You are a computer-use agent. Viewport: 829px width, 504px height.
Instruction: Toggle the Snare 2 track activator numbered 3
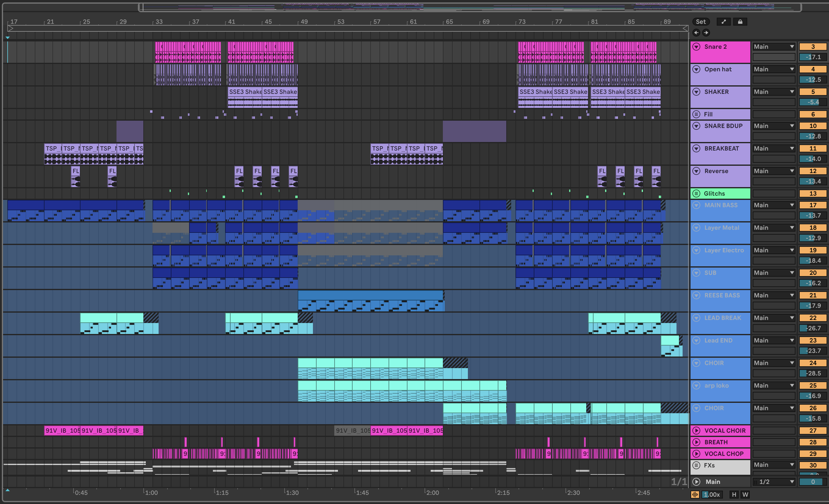[813, 47]
